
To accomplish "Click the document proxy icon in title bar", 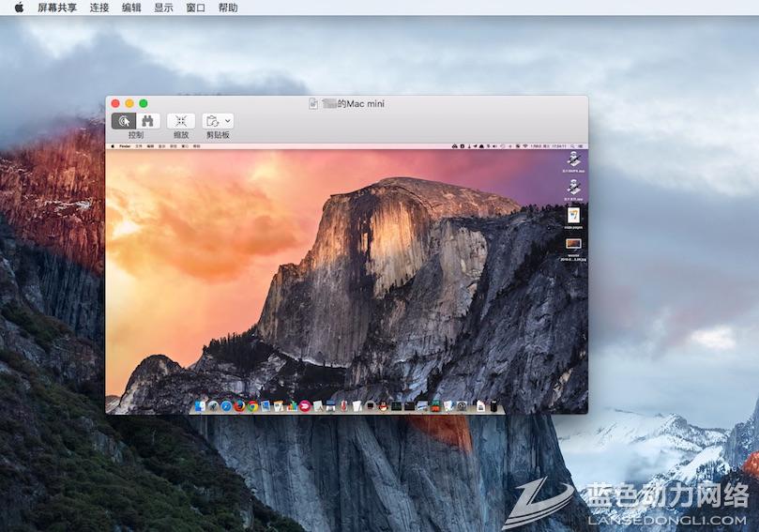I will [313, 103].
